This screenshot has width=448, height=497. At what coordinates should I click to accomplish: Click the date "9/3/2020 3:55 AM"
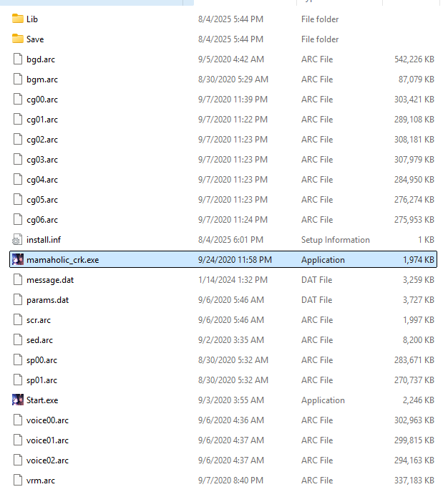tap(231, 400)
